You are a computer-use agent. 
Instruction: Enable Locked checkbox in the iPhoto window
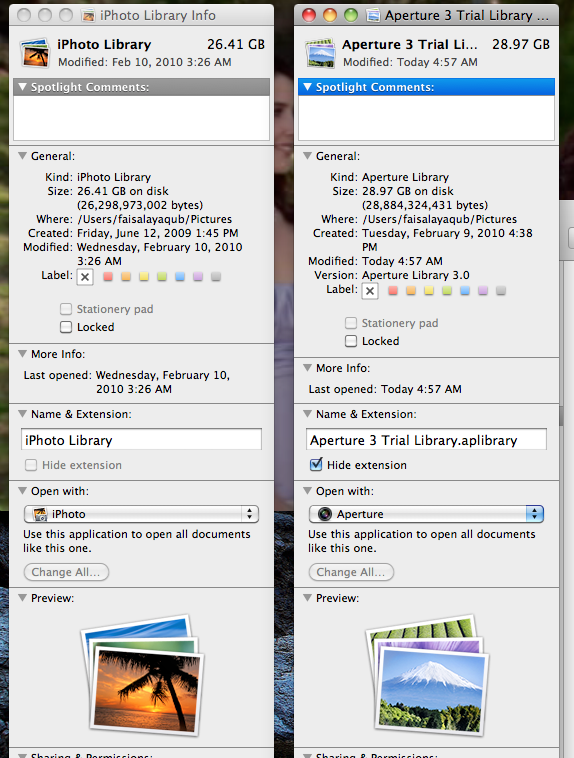[x=66, y=327]
